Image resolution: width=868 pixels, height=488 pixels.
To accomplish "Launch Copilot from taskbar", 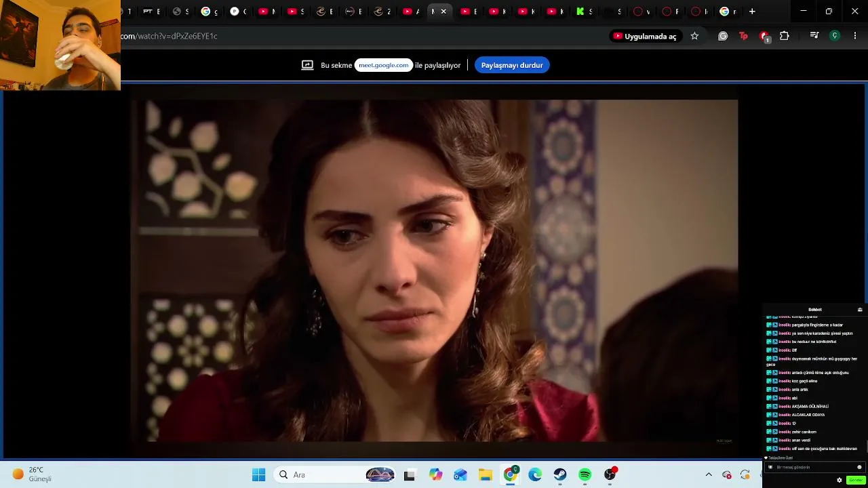I will coord(435,475).
